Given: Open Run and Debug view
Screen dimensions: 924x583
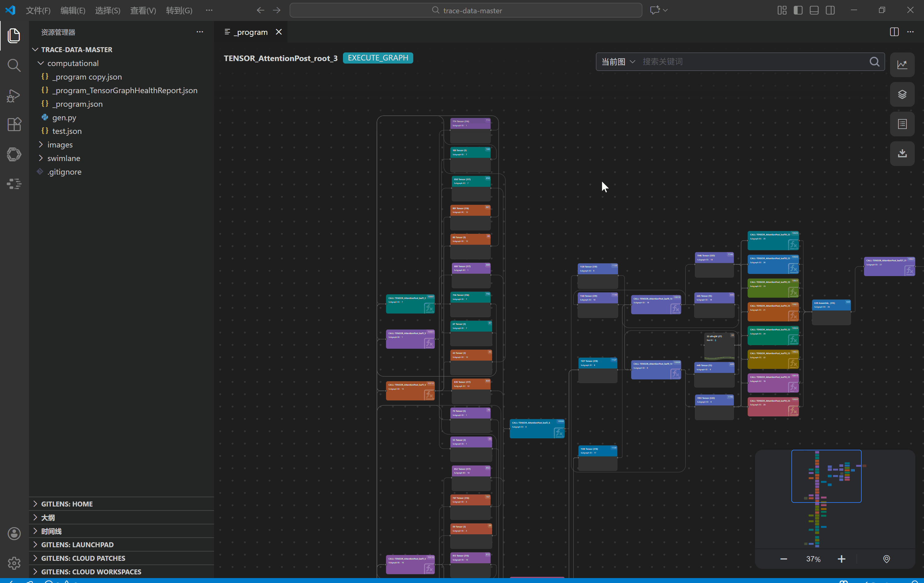Looking at the screenshot, I should point(14,95).
